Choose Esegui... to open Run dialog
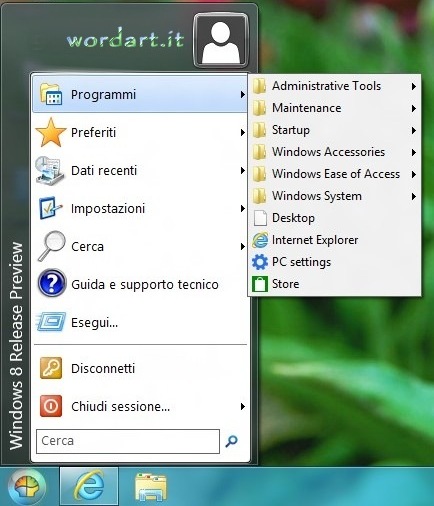The height and width of the screenshot is (506, 434). tap(140, 322)
